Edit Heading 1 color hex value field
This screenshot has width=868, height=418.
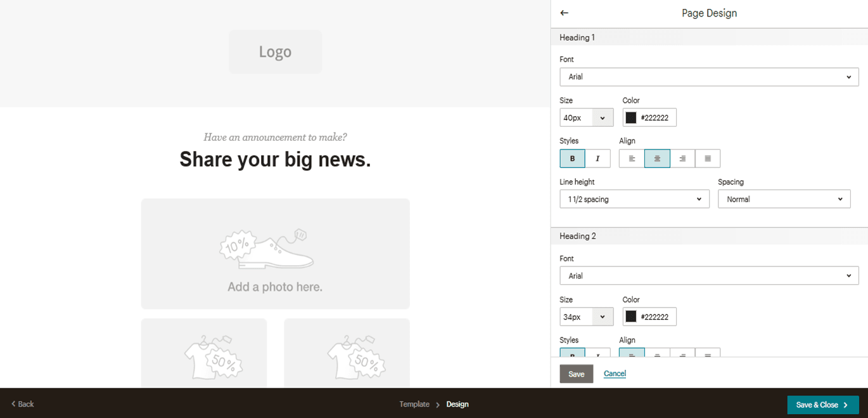[x=655, y=118]
